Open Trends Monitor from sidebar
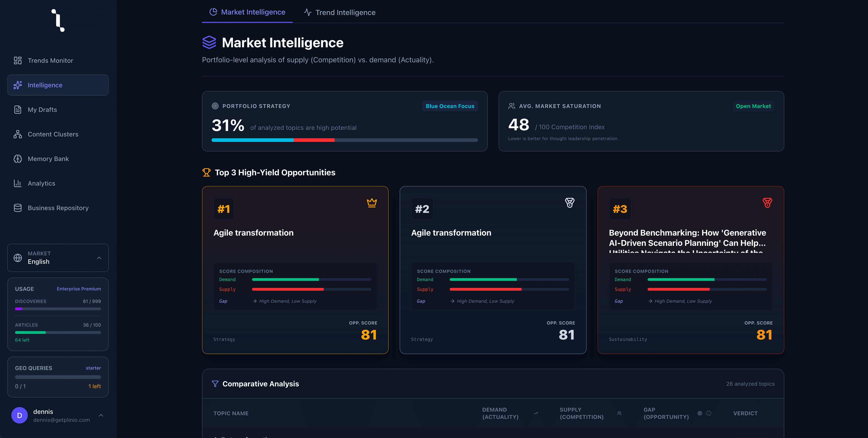This screenshot has width=868, height=438. point(50,61)
